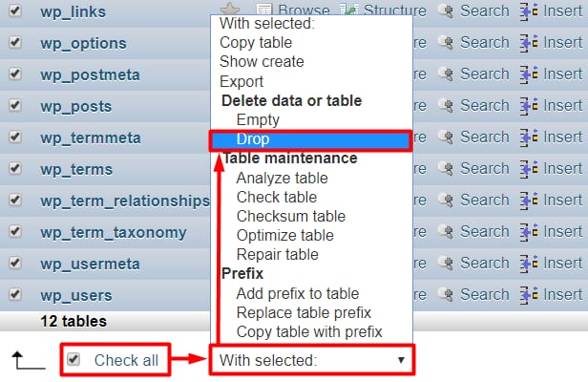588x382 pixels.
Task: Select Repair table from the list
Action: (x=278, y=255)
